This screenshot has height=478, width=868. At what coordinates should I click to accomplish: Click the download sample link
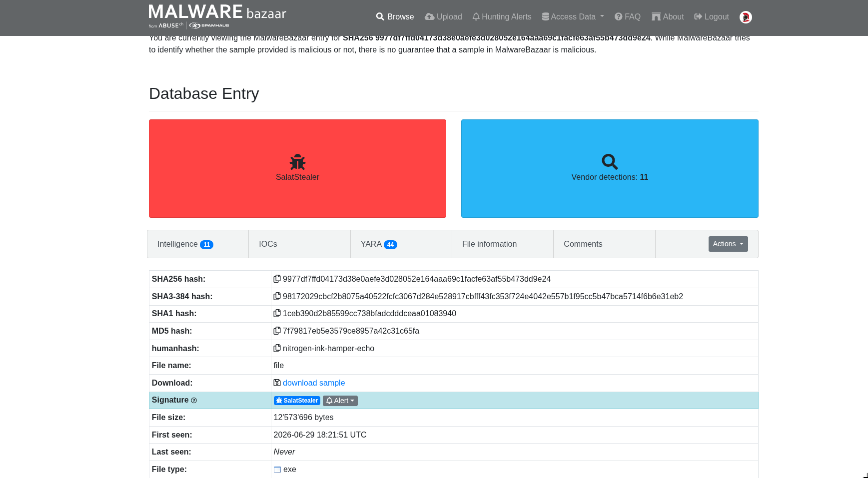point(314,383)
